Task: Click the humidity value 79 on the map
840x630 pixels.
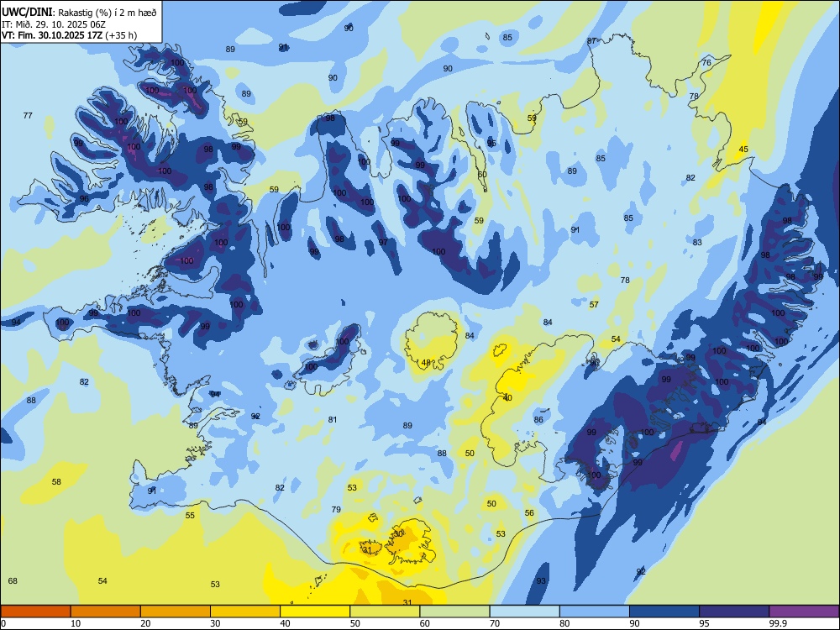Action: pyautogui.click(x=336, y=510)
